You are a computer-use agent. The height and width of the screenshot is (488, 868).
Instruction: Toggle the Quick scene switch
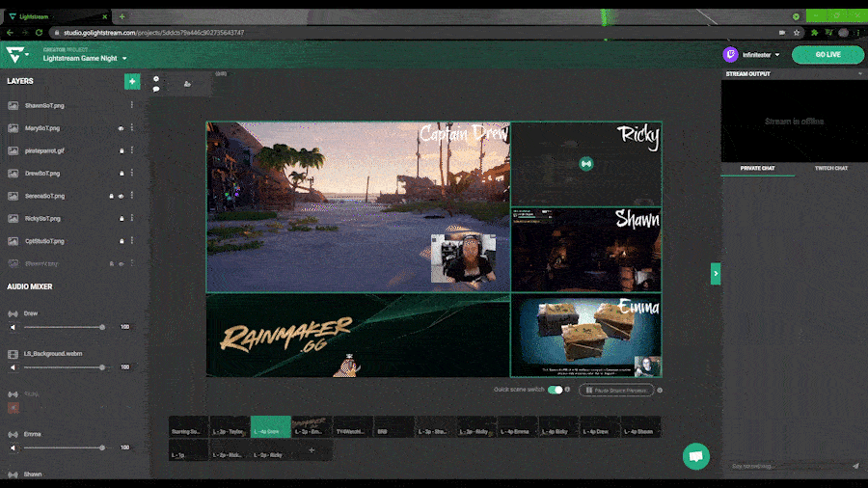click(x=556, y=390)
